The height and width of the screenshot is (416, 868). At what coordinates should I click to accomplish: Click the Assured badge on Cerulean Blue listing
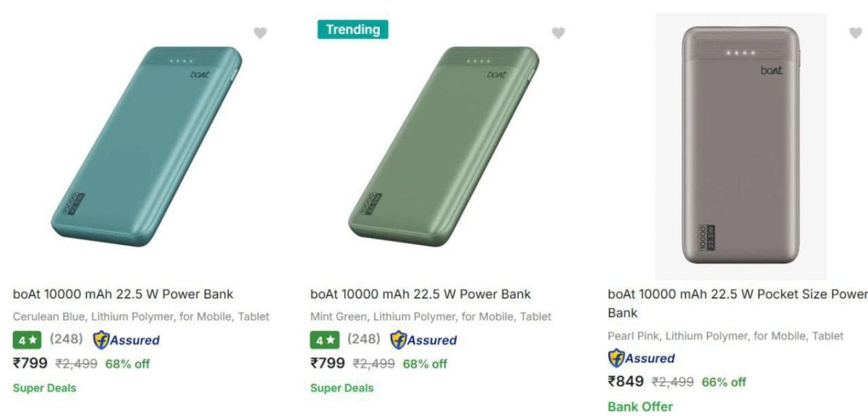[127, 339]
